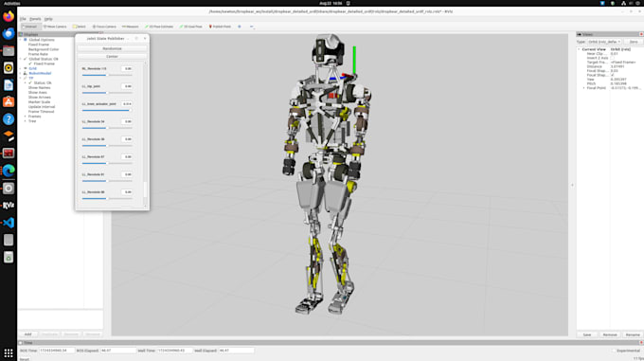Image resolution: width=644 pixels, height=361 pixels.
Task: Click Reset button at bottom left
Action: point(25,359)
